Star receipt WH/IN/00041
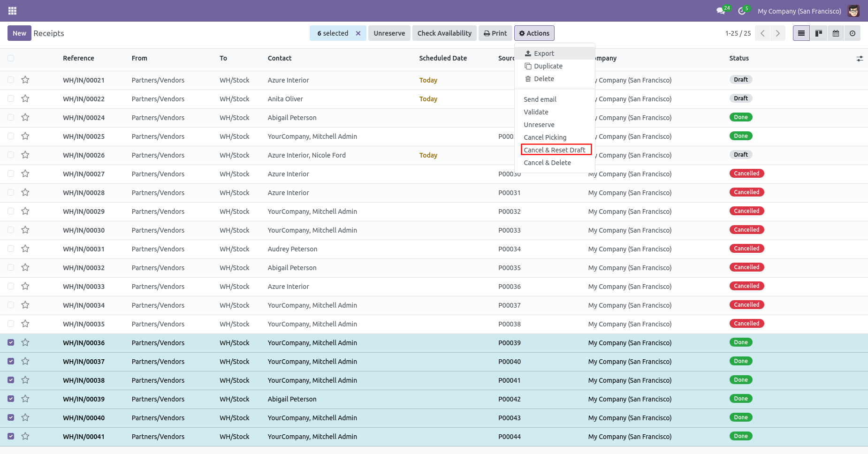 pos(25,436)
